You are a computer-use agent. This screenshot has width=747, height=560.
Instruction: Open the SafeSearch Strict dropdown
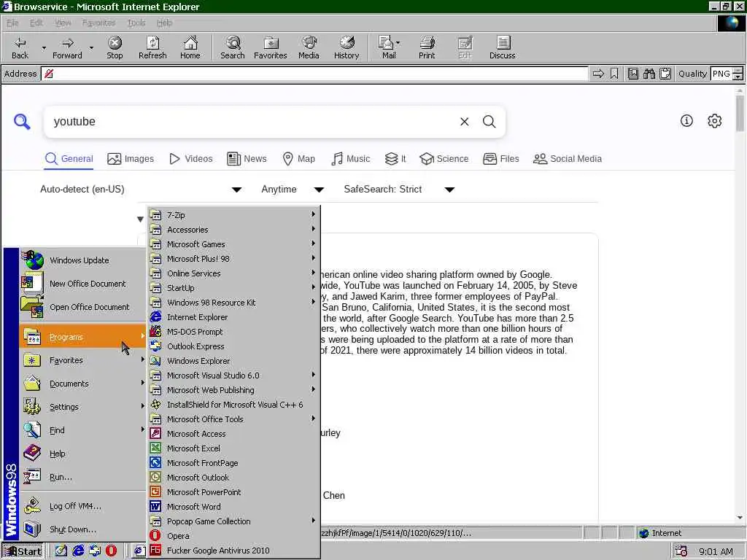(399, 190)
